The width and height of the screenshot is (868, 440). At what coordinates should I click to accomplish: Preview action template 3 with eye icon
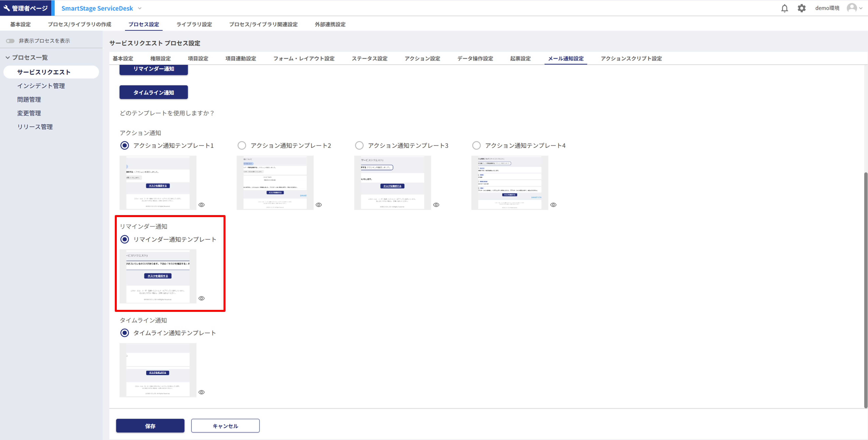point(436,205)
